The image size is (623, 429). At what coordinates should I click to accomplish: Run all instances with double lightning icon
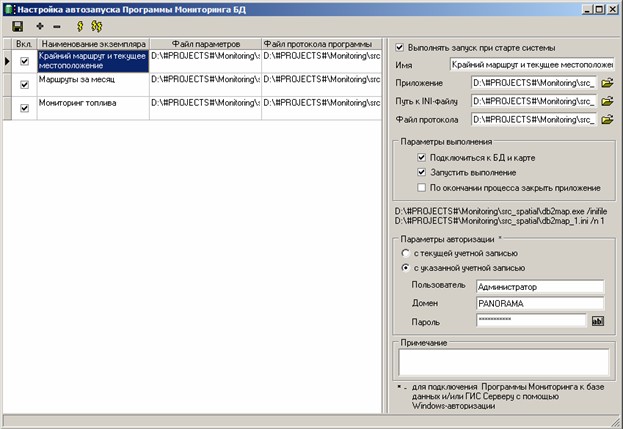96,26
